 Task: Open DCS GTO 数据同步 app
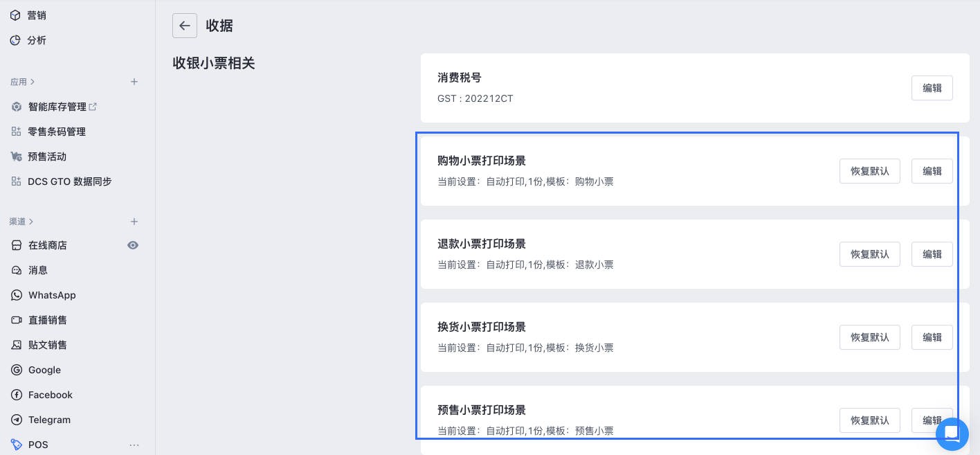click(69, 181)
